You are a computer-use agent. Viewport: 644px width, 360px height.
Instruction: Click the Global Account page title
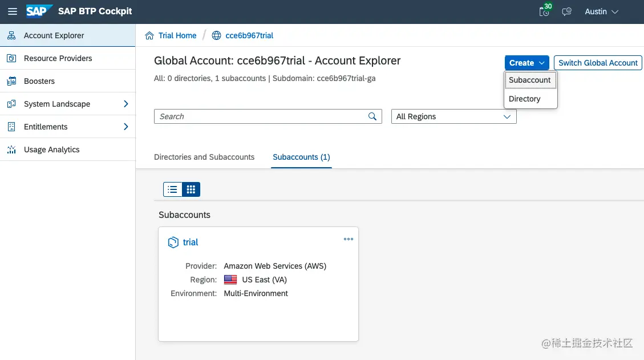pyautogui.click(x=277, y=60)
